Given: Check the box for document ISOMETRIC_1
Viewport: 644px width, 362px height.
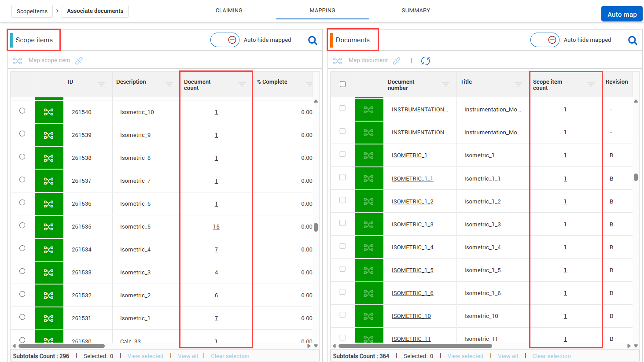Looking at the screenshot, I should coord(342,154).
